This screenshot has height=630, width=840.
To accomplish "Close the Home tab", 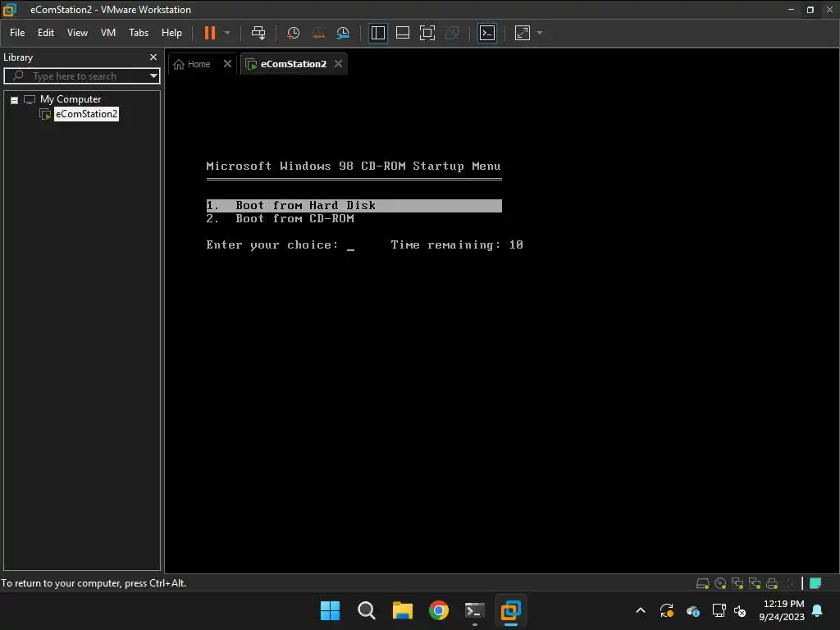I will (x=227, y=64).
